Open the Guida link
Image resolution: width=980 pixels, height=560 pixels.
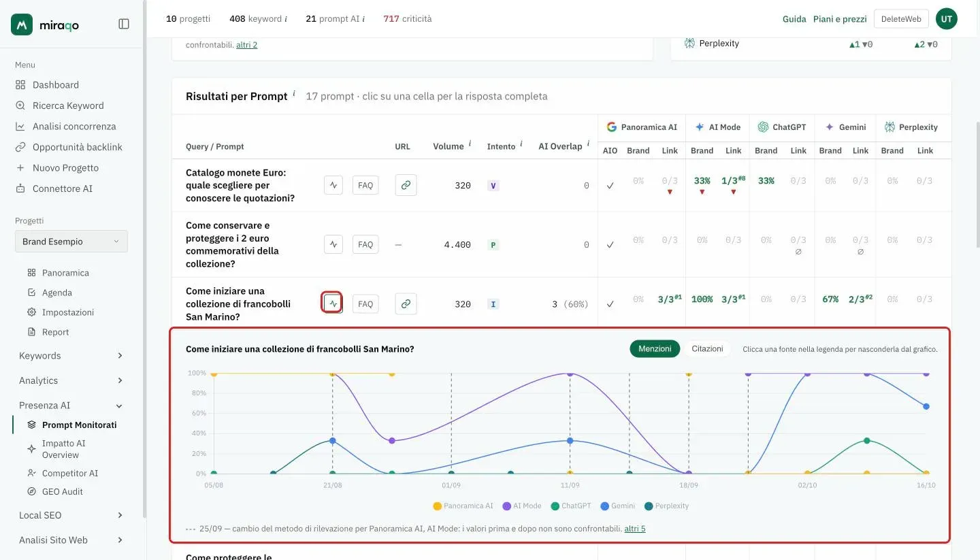coord(794,19)
